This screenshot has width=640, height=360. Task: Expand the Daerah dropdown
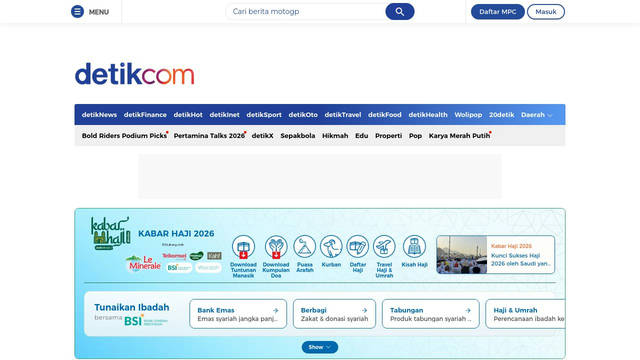(536, 115)
